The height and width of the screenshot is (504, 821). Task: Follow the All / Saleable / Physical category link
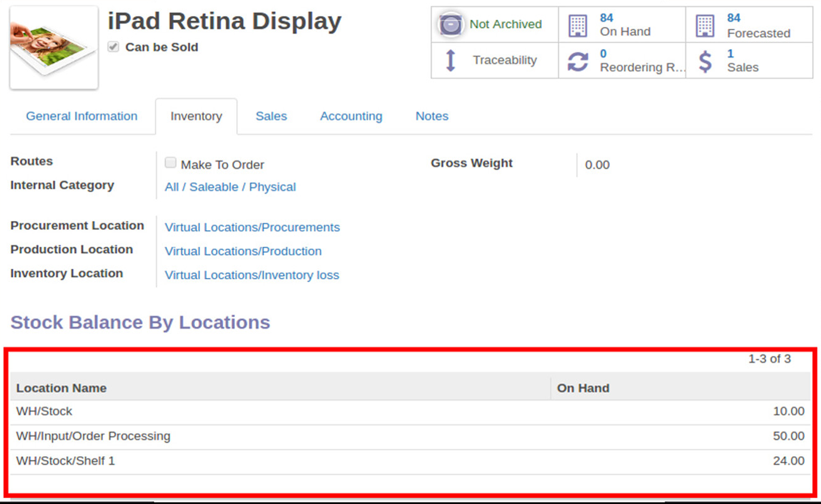230,187
